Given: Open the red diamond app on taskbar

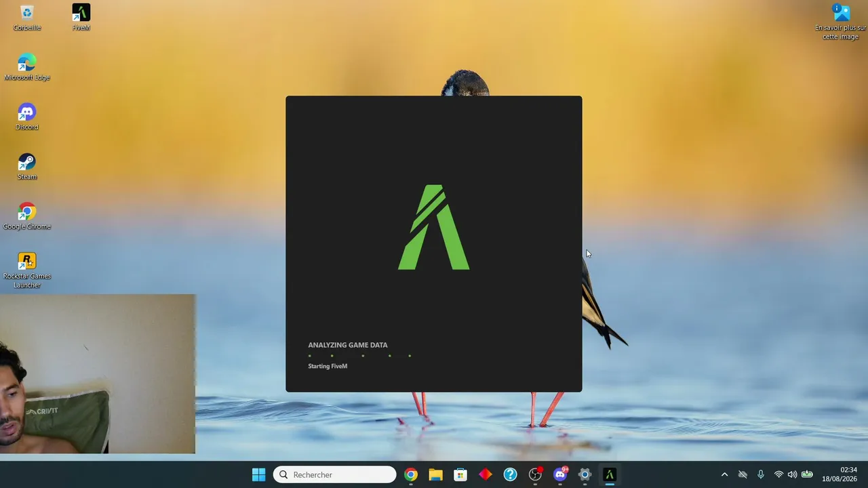Looking at the screenshot, I should [486, 474].
